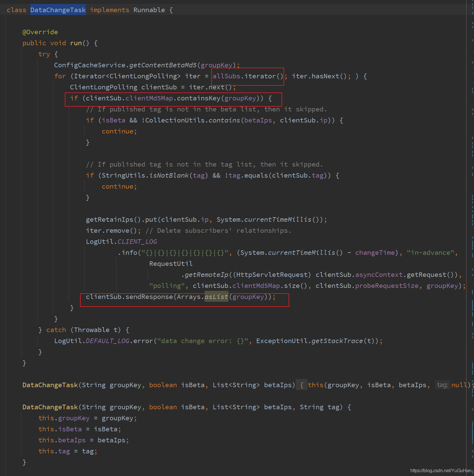Click the RequestUtil class reference

click(x=171, y=264)
